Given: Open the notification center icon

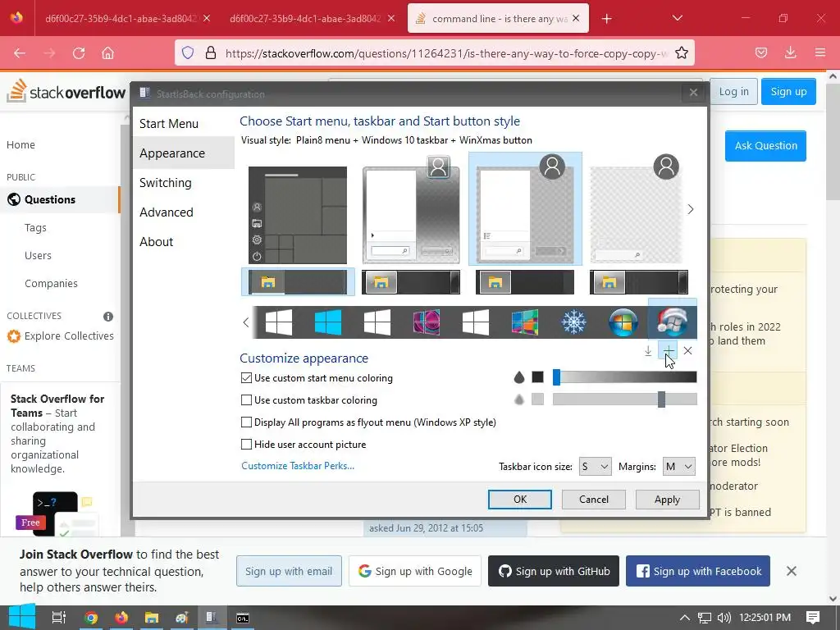Looking at the screenshot, I should [813, 618].
